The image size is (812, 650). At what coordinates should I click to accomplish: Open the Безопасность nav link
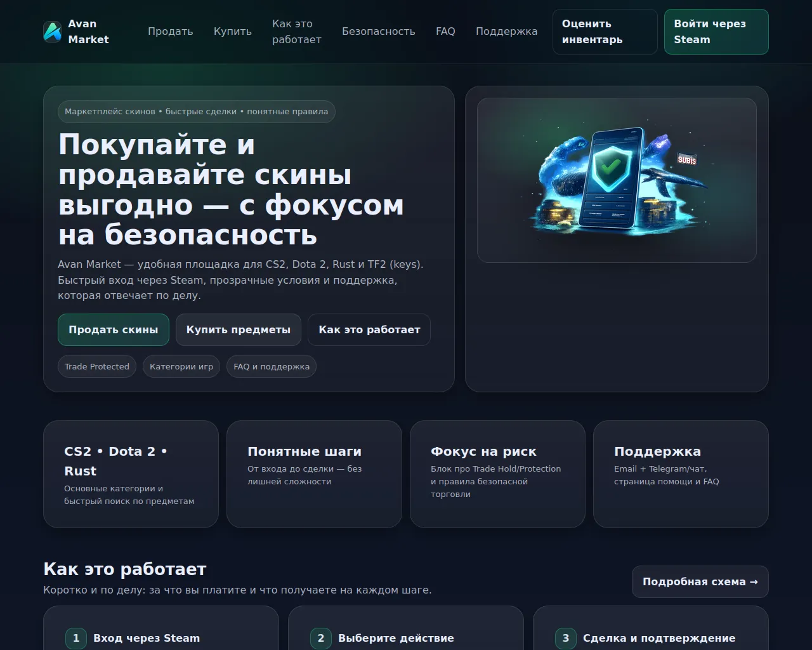pos(378,32)
